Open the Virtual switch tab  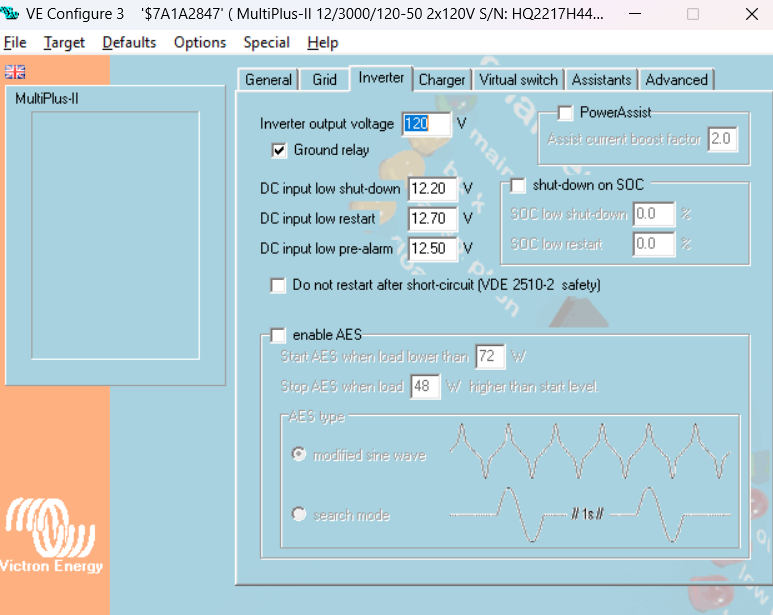518,80
